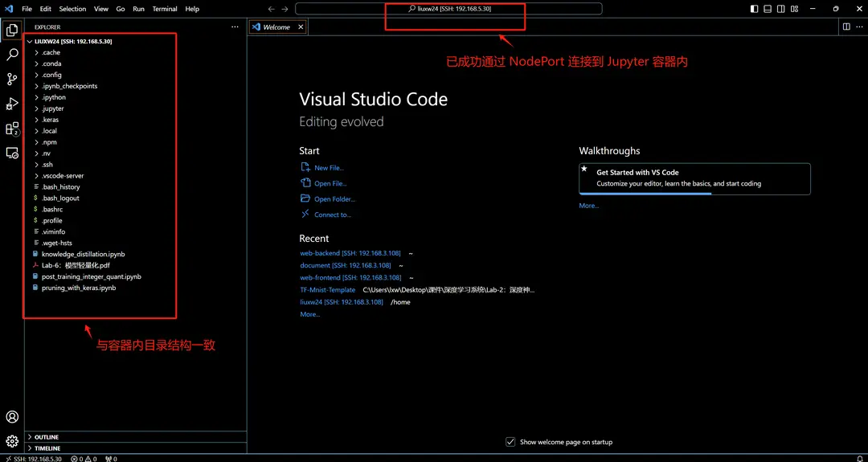The width and height of the screenshot is (868, 462).
Task: Open the .bashrc file
Action: point(52,209)
